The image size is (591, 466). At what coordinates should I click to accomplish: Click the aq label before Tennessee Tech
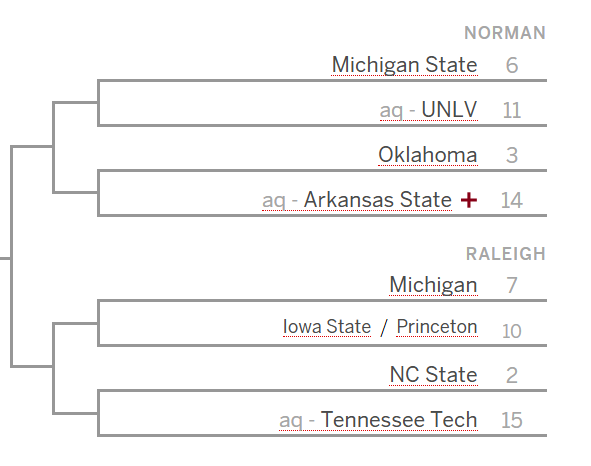tap(291, 421)
